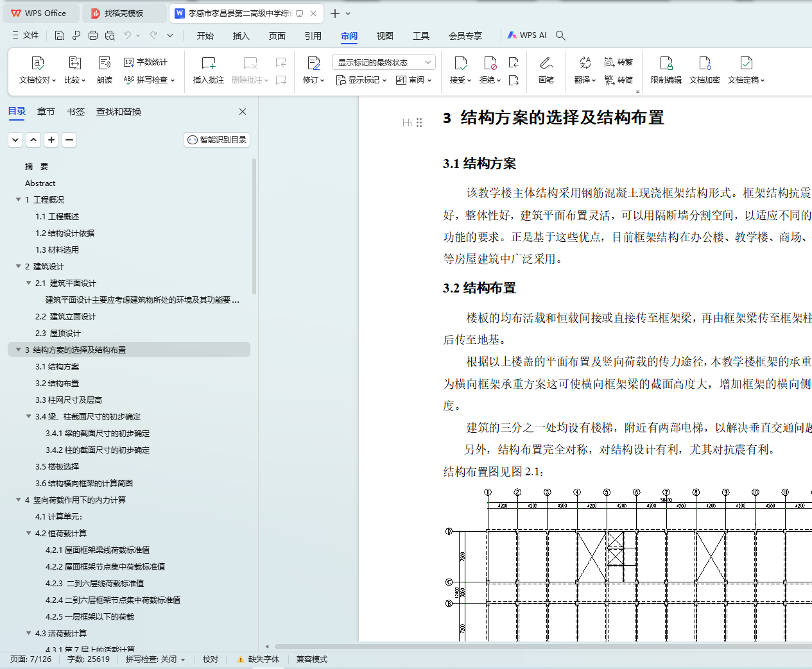812x669 pixels.
Task: Switch to the 开始 ribbon tab
Action: (x=205, y=36)
